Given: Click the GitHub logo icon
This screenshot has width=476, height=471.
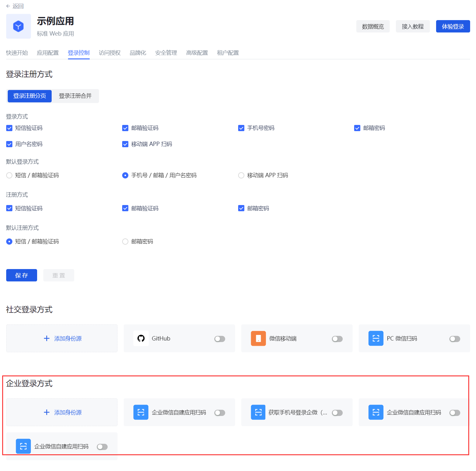Looking at the screenshot, I should pos(141,338).
